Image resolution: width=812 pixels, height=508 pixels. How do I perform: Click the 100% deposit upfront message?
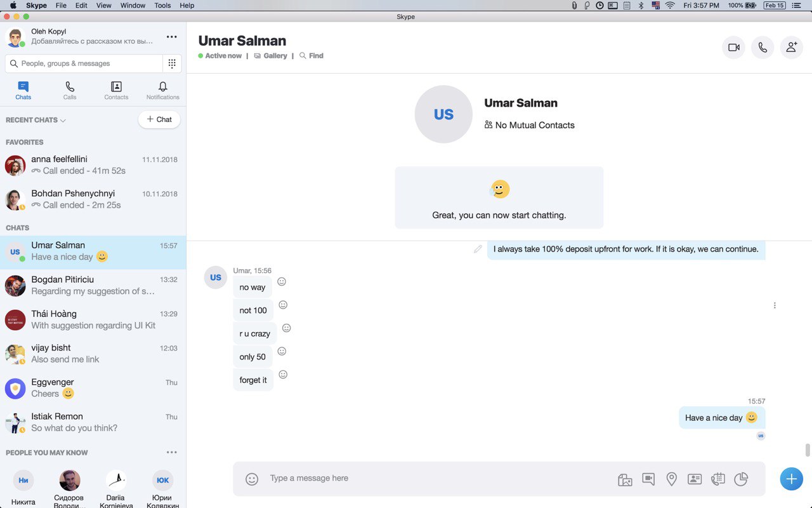coord(626,249)
